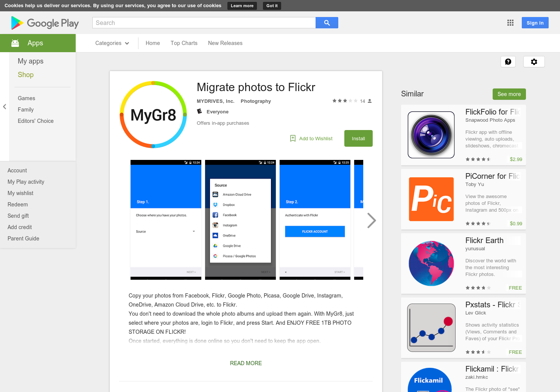Open the settings gear icon
The height and width of the screenshot is (392, 560).
tap(534, 62)
